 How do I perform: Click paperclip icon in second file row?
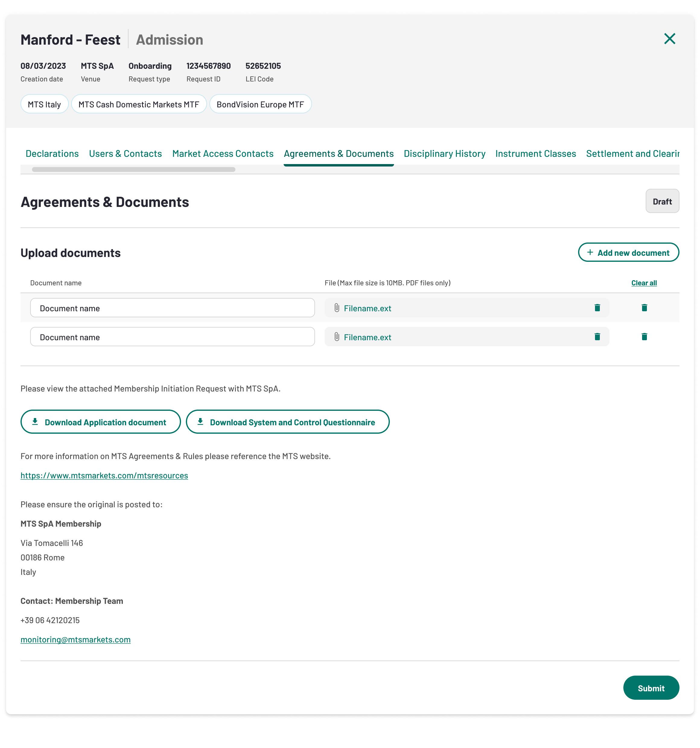(336, 337)
